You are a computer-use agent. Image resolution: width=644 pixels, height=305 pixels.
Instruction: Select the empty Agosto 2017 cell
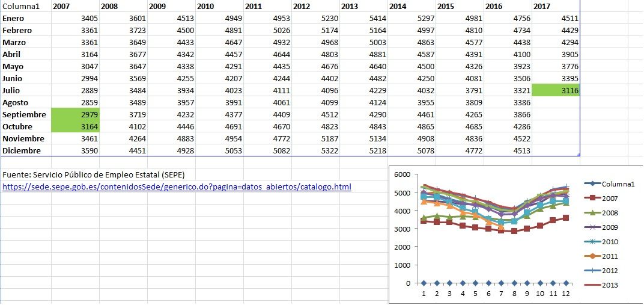coord(556,102)
